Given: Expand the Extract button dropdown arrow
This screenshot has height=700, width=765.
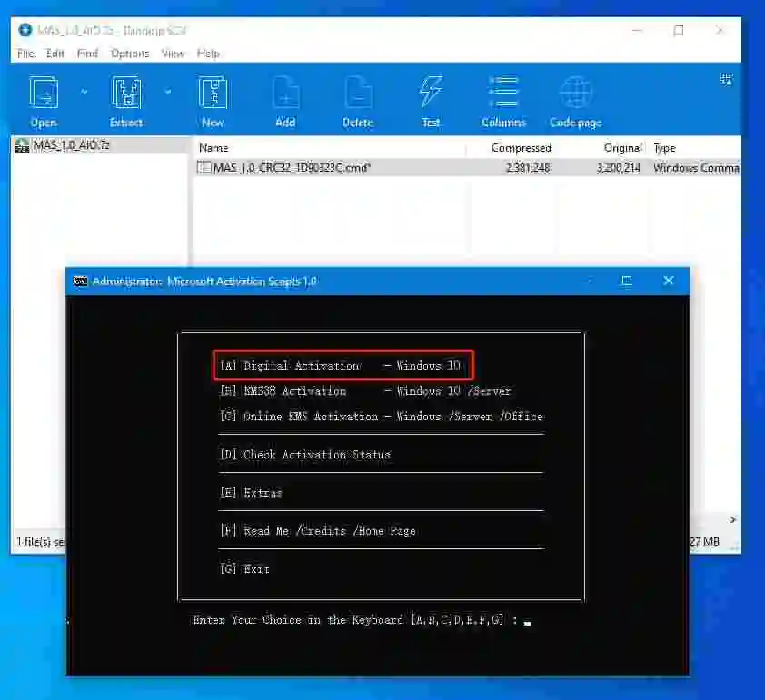Looking at the screenshot, I should [168, 91].
